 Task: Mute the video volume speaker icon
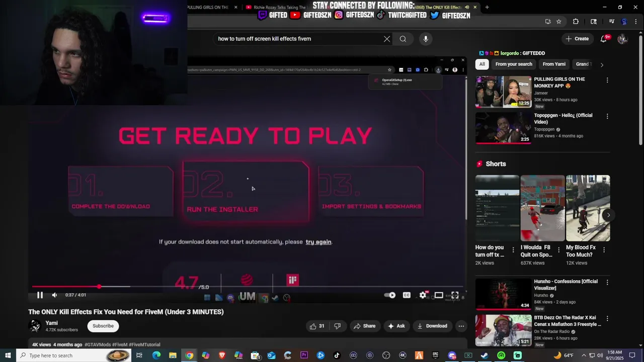(x=54, y=295)
